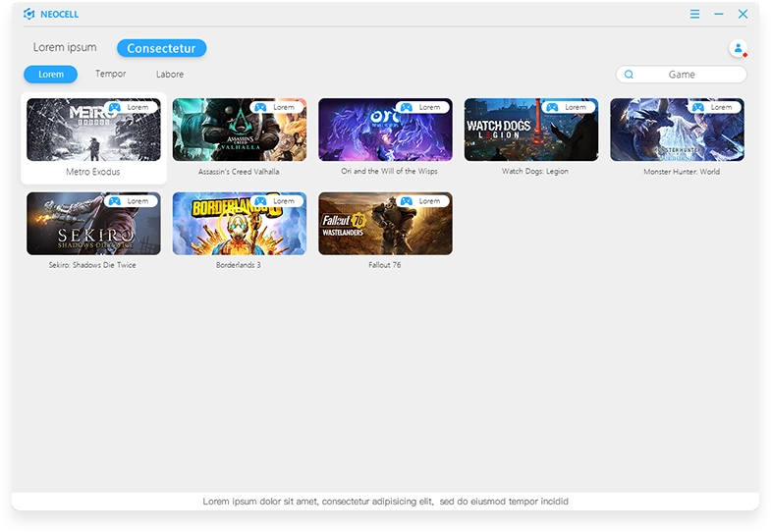Screen dimensions: 771x532
Task: Switch to the Tempor filter
Action: coord(111,74)
